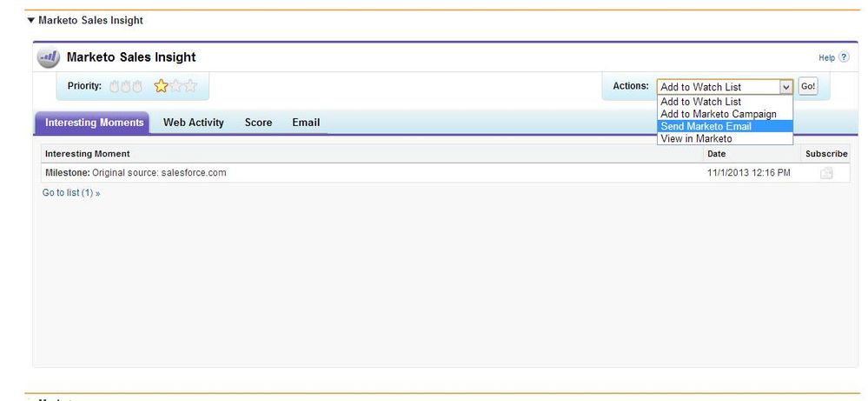Select 'Add to Watch List' from the open list
Image resolution: width=868 pixels, height=401 pixels.
click(x=700, y=102)
